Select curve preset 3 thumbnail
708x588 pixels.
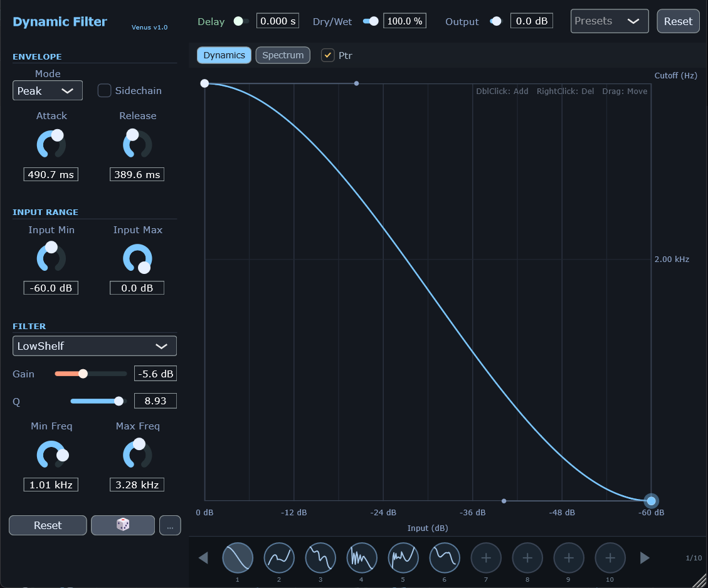(x=320, y=557)
